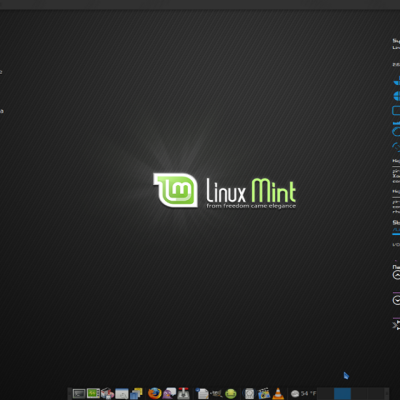Launch the clapperboard video app icon
400x400 pixels.
(264, 393)
